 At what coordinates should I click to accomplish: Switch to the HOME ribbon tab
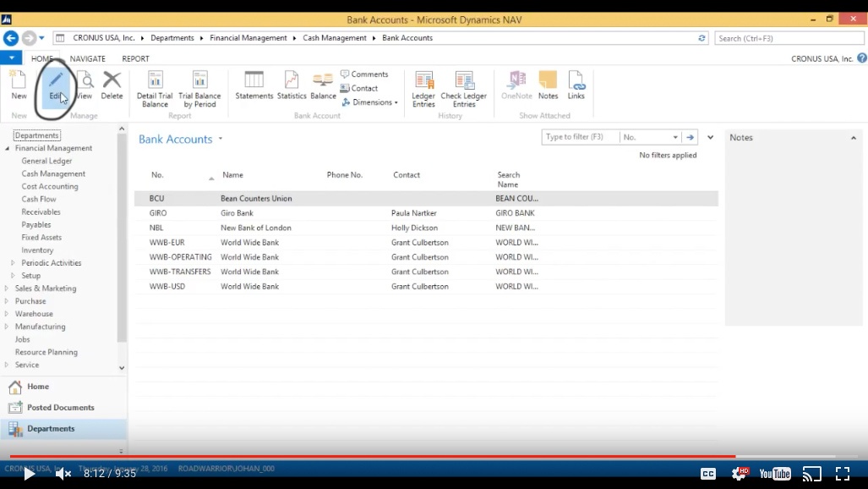pyautogui.click(x=42, y=58)
